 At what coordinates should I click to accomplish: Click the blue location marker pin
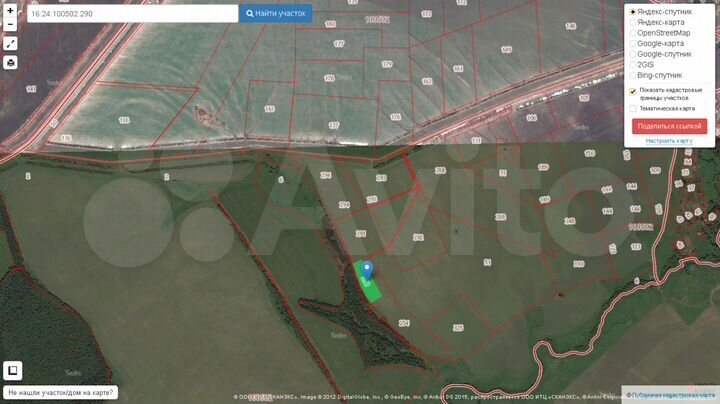pos(367,269)
